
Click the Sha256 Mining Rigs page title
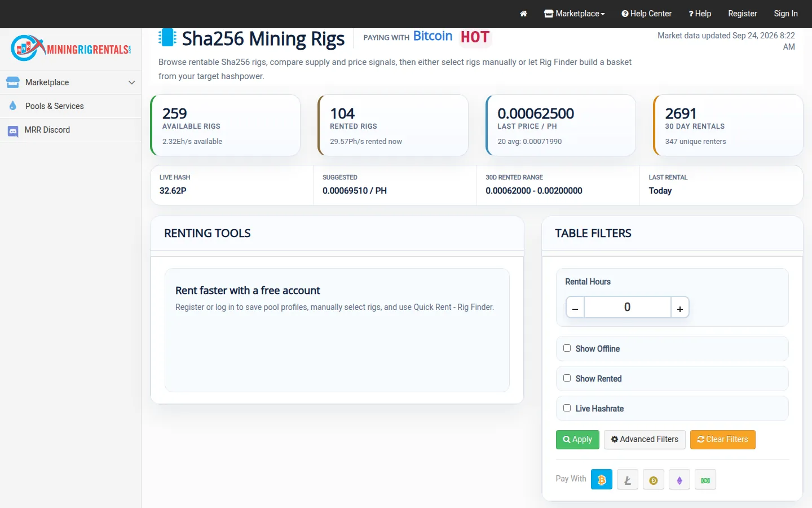tap(263, 38)
